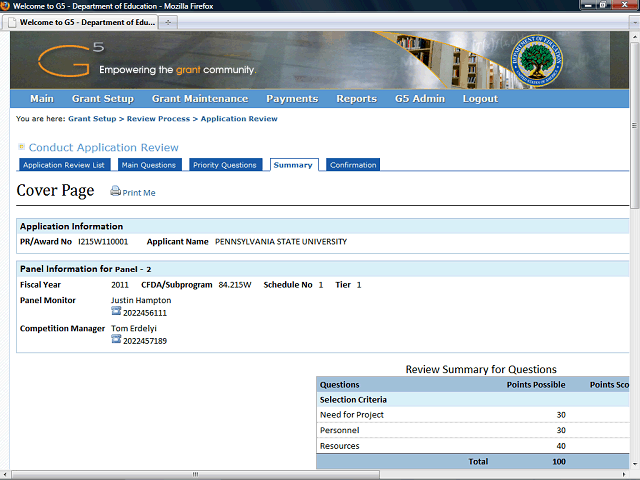
Task: Switch to the Main Questions tab
Action: pos(148,165)
